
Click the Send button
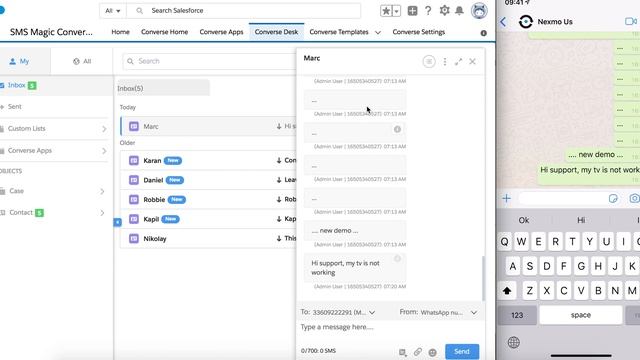click(462, 351)
